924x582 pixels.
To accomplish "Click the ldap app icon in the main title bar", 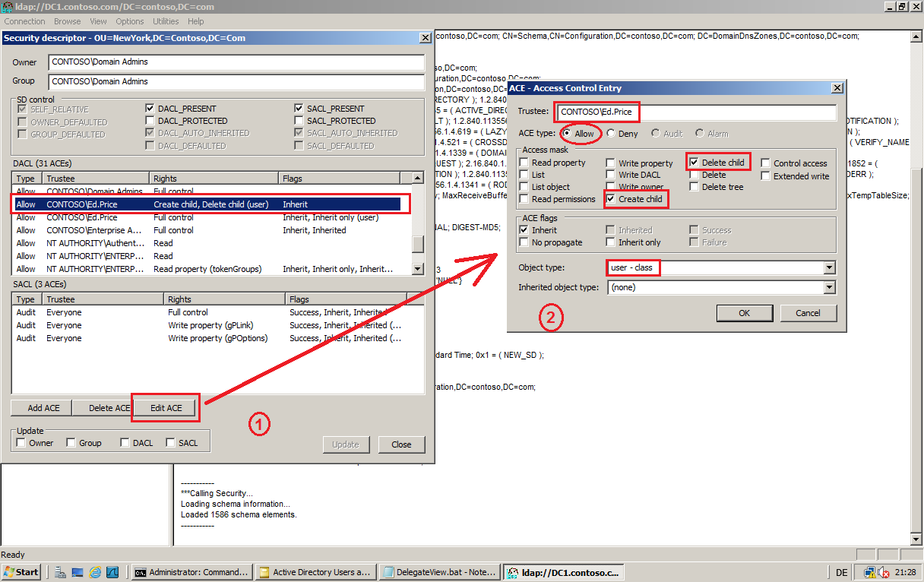I will (7, 6).
